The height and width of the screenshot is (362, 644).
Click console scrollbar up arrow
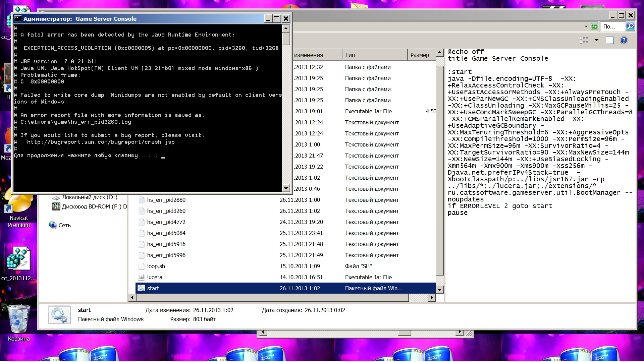pyautogui.click(x=286, y=28)
